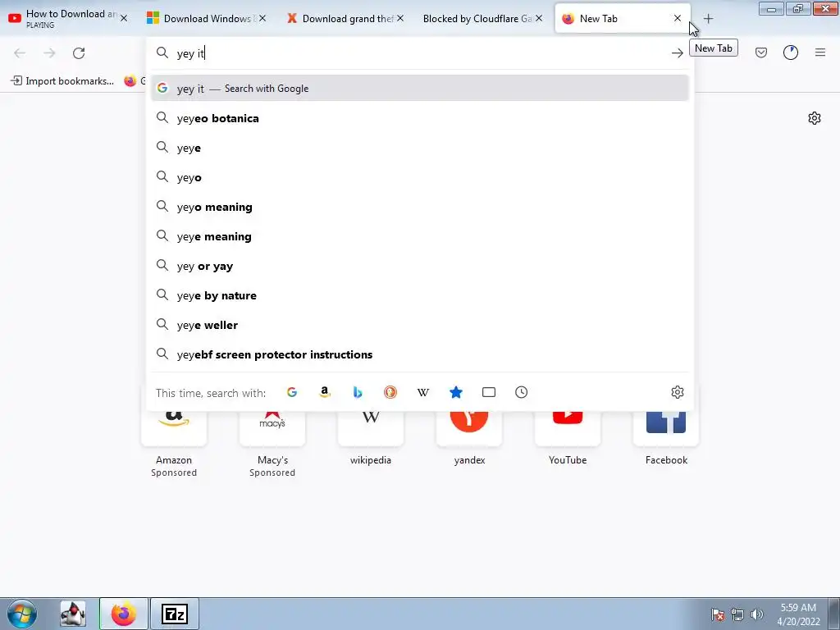Viewport: 840px width, 630px height.
Task: Search open tabs using the tabs icon
Action: (489, 392)
